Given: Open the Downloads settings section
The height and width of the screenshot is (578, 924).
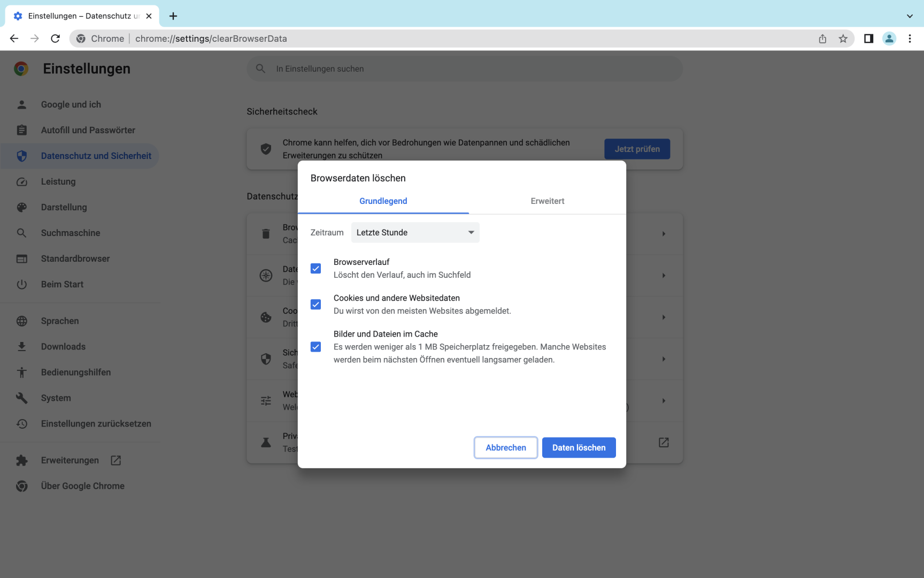Looking at the screenshot, I should [x=63, y=346].
